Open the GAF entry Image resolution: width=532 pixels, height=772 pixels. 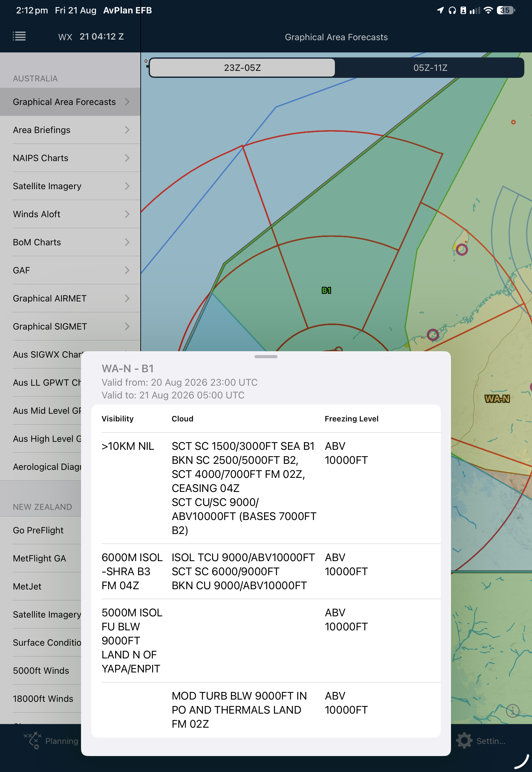pyautogui.click(x=70, y=270)
